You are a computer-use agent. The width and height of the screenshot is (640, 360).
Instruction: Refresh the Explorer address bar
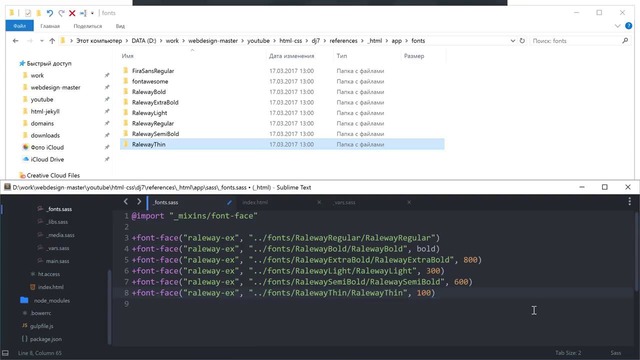tap(522, 41)
